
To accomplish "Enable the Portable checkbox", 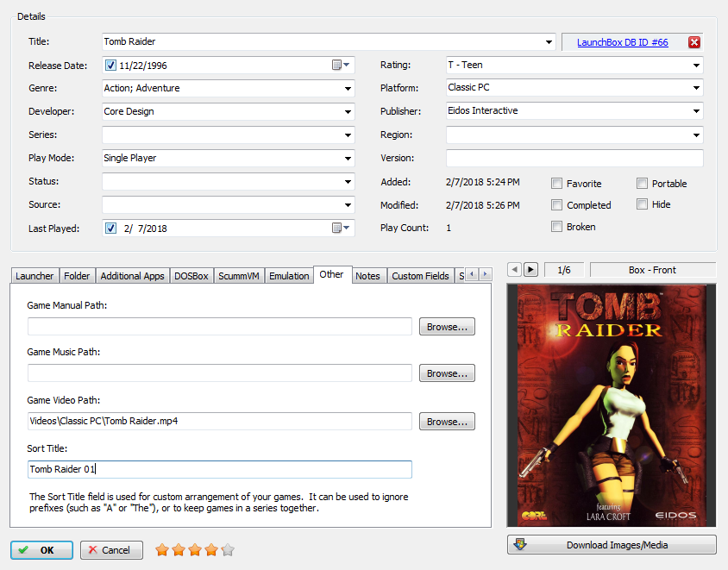I will click(x=642, y=184).
